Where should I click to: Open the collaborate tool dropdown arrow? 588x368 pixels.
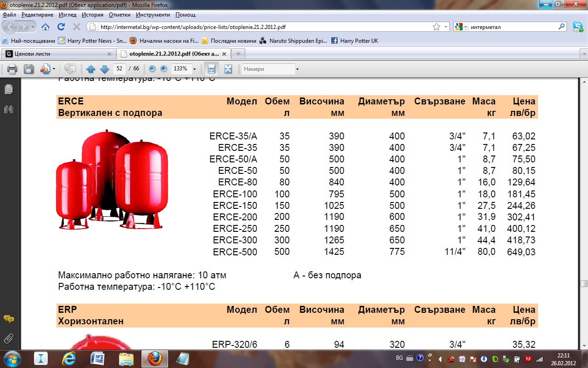(54, 69)
